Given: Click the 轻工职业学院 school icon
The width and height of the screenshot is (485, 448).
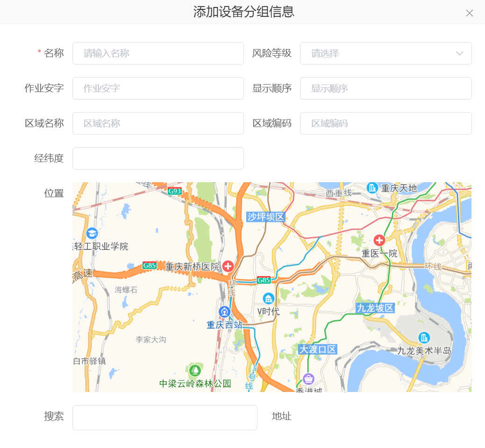Looking at the screenshot, I should [92, 233].
